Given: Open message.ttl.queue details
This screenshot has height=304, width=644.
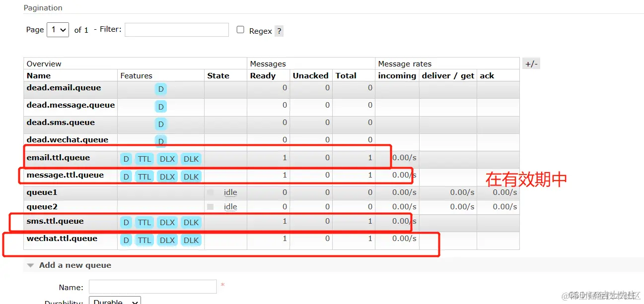Looking at the screenshot, I should coord(65,175).
